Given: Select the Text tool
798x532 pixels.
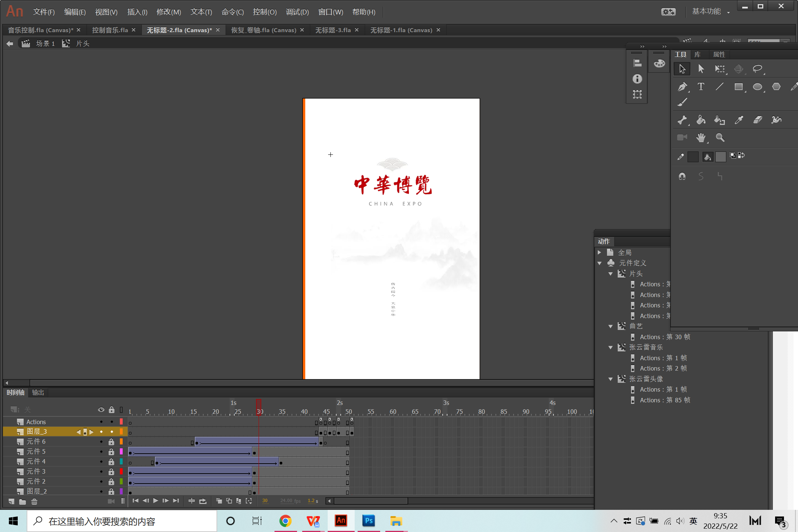Looking at the screenshot, I should (700, 87).
